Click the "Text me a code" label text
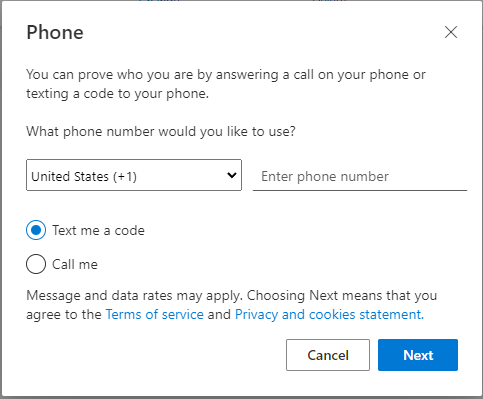The height and width of the screenshot is (399, 483). (98, 230)
